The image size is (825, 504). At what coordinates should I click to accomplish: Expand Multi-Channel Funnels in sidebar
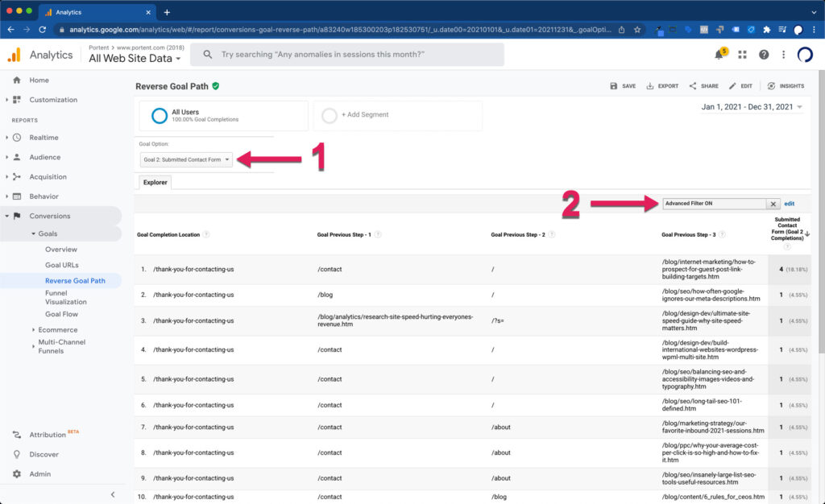(x=61, y=346)
